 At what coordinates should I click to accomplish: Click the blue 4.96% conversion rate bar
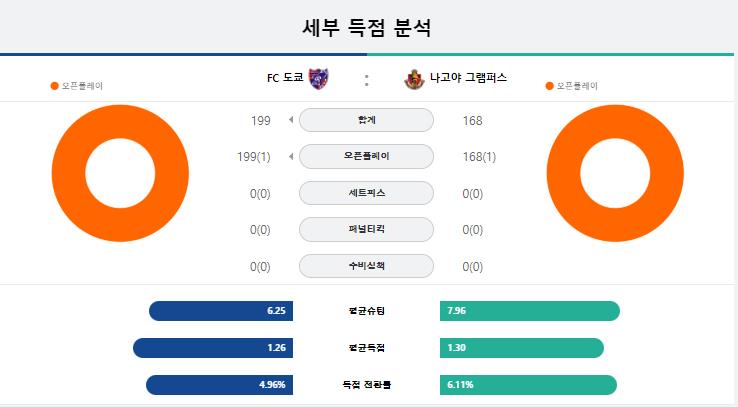point(219,385)
